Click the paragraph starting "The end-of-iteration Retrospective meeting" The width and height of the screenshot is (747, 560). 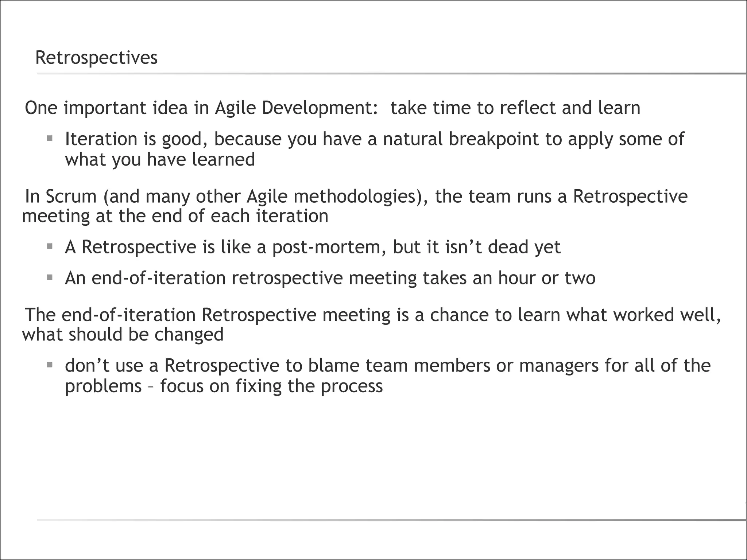coord(372,315)
